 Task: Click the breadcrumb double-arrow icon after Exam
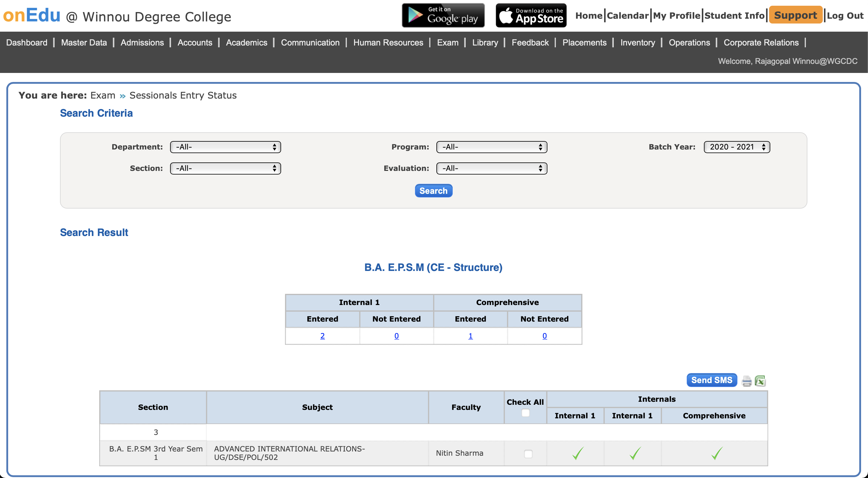click(x=122, y=96)
